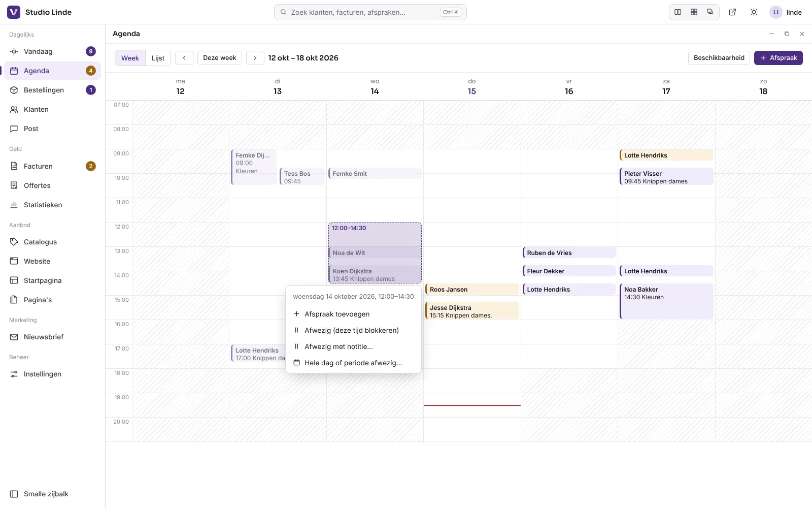Image resolution: width=812 pixels, height=508 pixels.
Task: Go to next week chevron
Action: click(x=255, y=58)
